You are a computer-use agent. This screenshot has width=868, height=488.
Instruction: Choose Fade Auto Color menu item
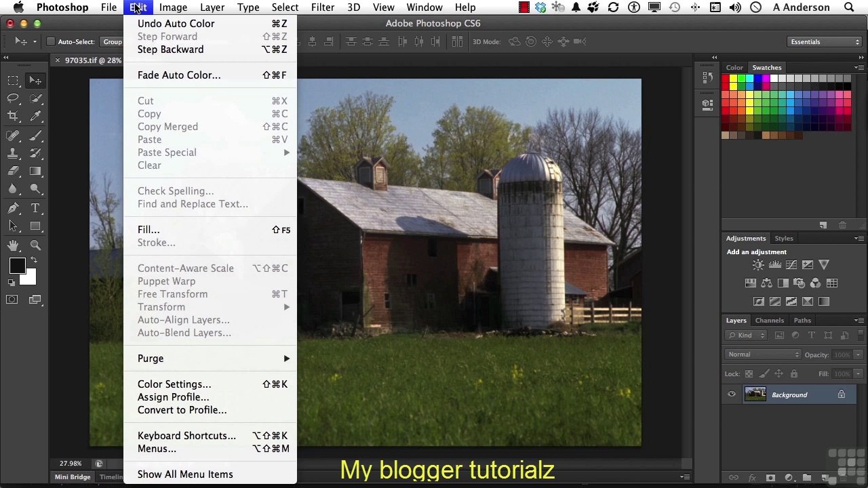point(210,75)
